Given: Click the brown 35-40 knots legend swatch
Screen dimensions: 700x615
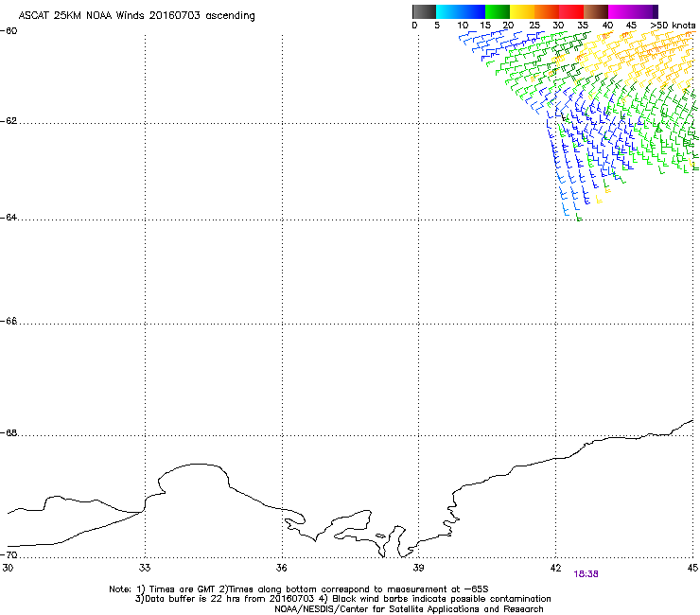Looking at the screenshot, I should coord(596,11).
